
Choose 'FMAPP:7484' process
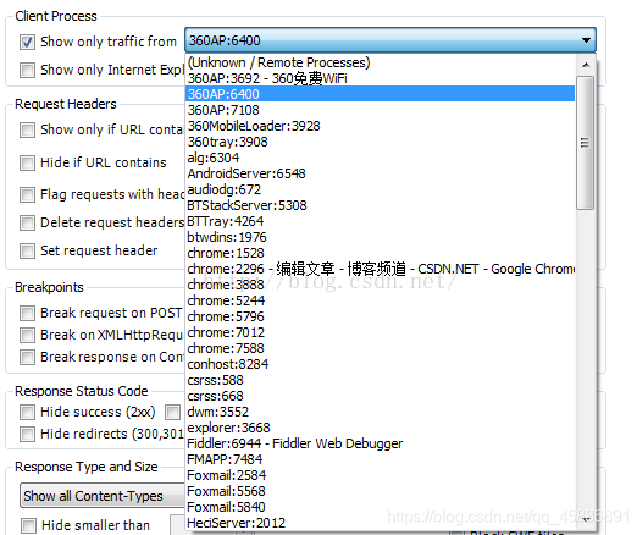click(380, 459)
